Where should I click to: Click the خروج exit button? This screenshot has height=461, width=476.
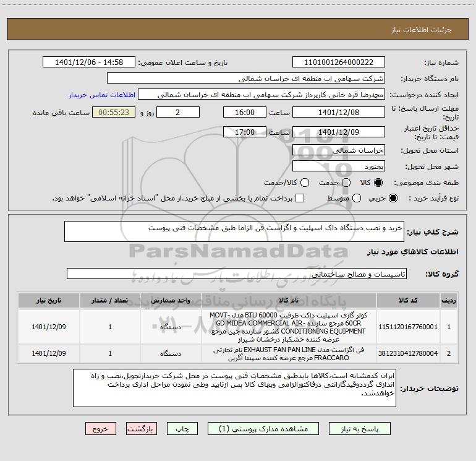click(101, 428)
